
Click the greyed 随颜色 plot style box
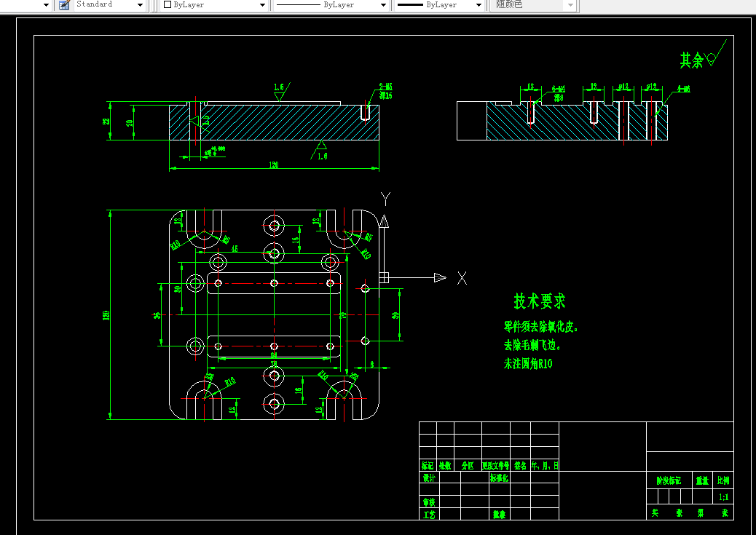click(533, 5)
